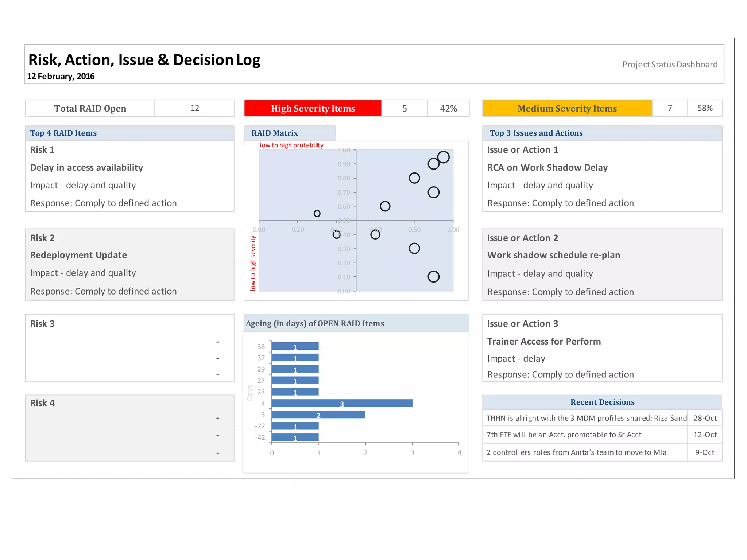Image resolution: width=747 pixels, height=560 pixels.
Task: Select the 28-Oct decision date cell
Action: click(705, 418)
